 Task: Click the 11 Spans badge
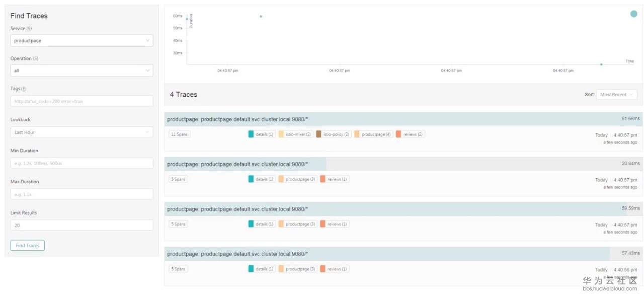[x=179, y=134]
